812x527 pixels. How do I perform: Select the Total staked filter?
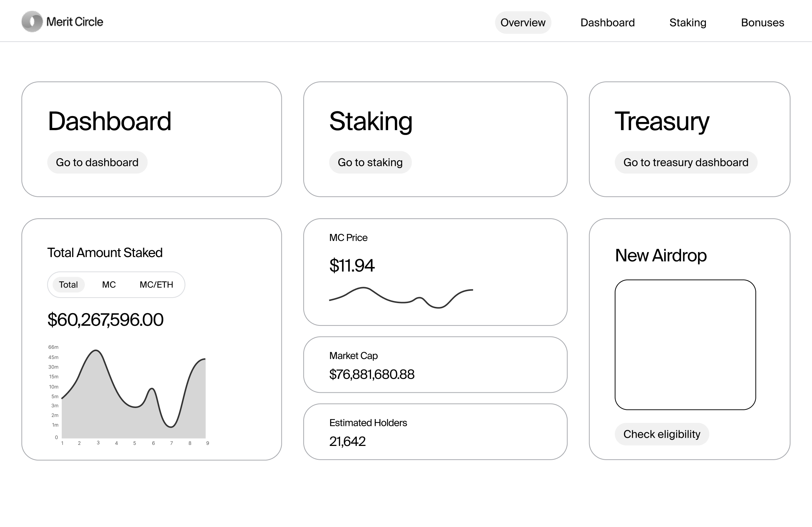point(68,285)
